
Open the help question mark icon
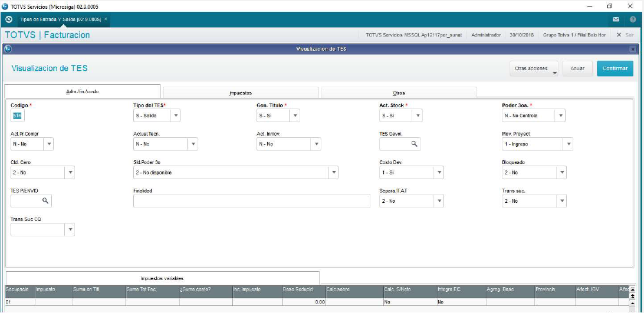point(633,19)
